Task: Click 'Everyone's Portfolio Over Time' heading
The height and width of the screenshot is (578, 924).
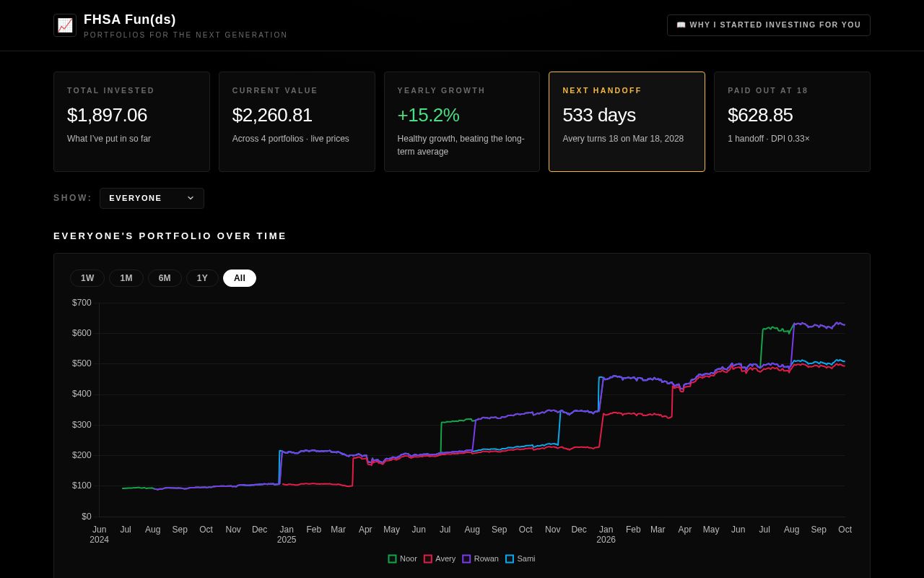Action: point(170,236)
